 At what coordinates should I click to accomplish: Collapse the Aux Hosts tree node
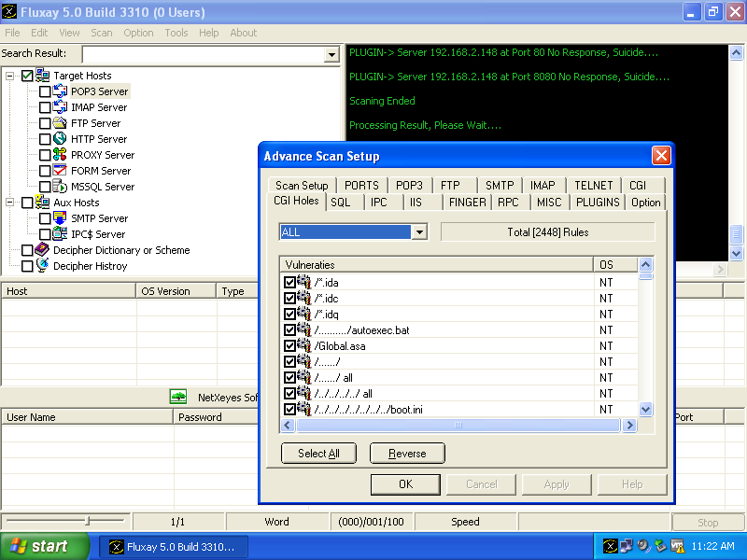pos(9,203)
